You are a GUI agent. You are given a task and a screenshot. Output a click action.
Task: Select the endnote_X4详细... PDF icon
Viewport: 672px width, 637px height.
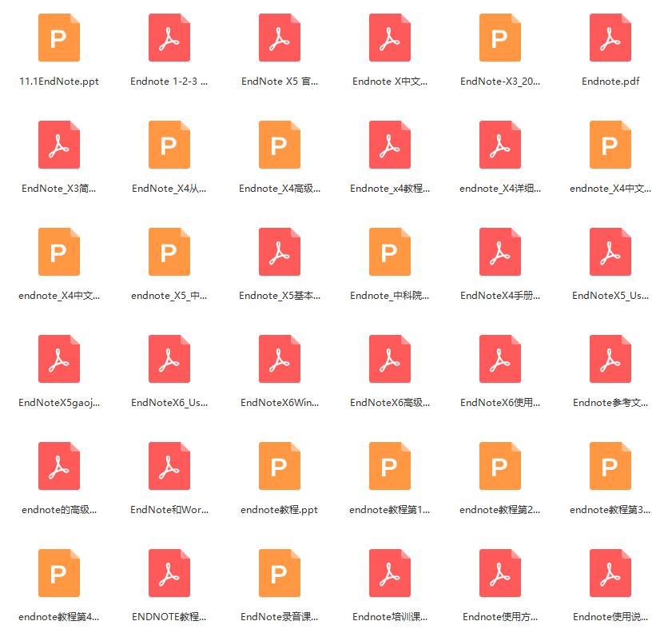500,145
